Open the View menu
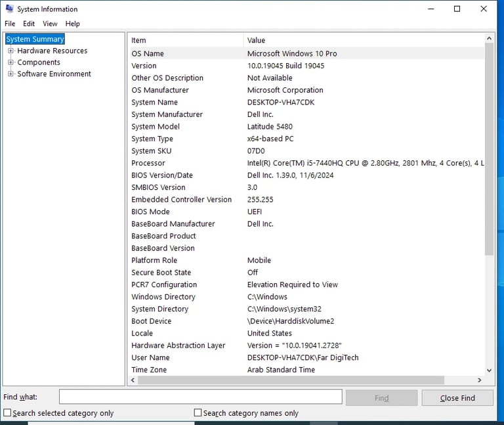 [x=50, y=24]
